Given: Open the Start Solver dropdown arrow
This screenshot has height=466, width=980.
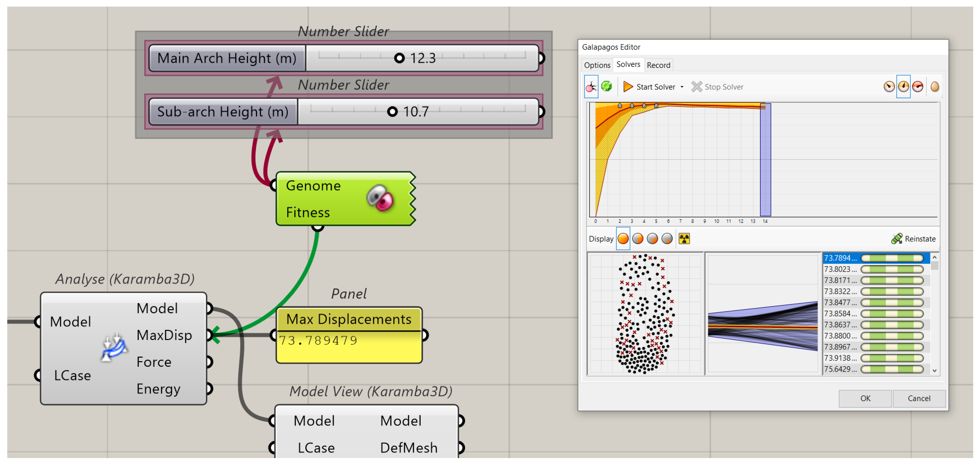Looking at the screenshot, I should point(682,87).
